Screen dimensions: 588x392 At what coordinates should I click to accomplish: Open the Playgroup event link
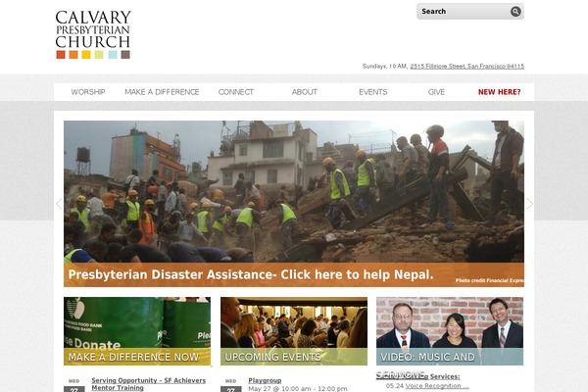265,380
